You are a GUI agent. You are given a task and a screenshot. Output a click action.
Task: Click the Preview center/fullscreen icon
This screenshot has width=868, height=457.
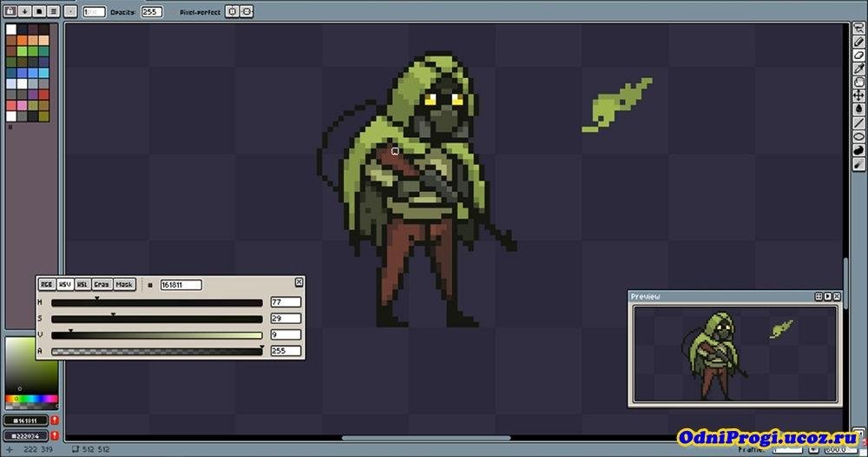[819, 297]
